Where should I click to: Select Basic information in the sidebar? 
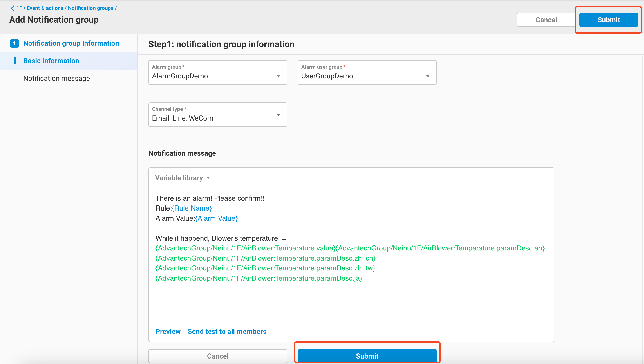51,61
